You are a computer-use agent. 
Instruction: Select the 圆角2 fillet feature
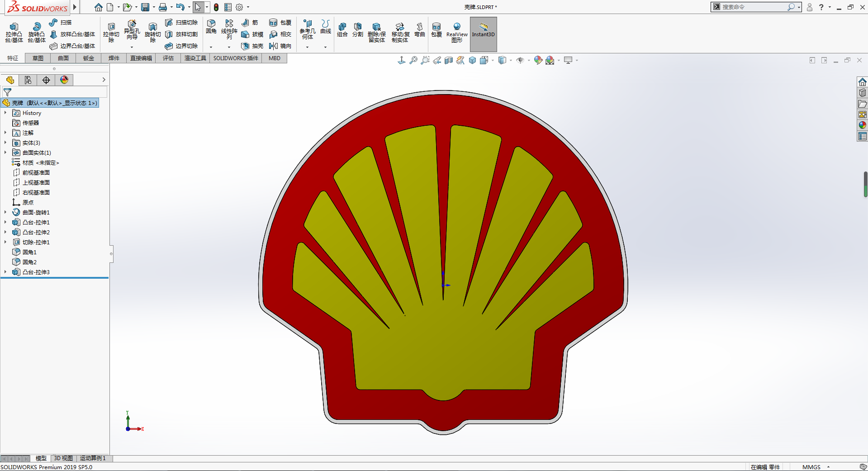pos(25,262)
